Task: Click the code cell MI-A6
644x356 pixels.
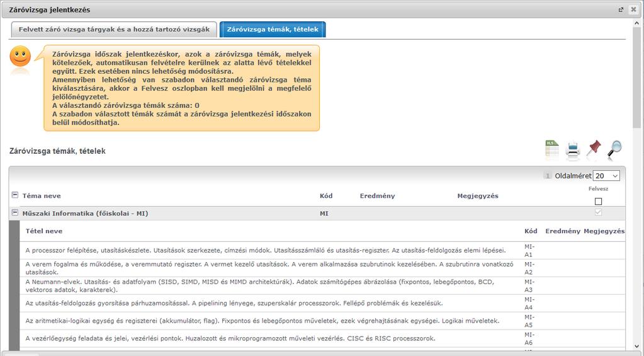Action: (x=529, y=338)
